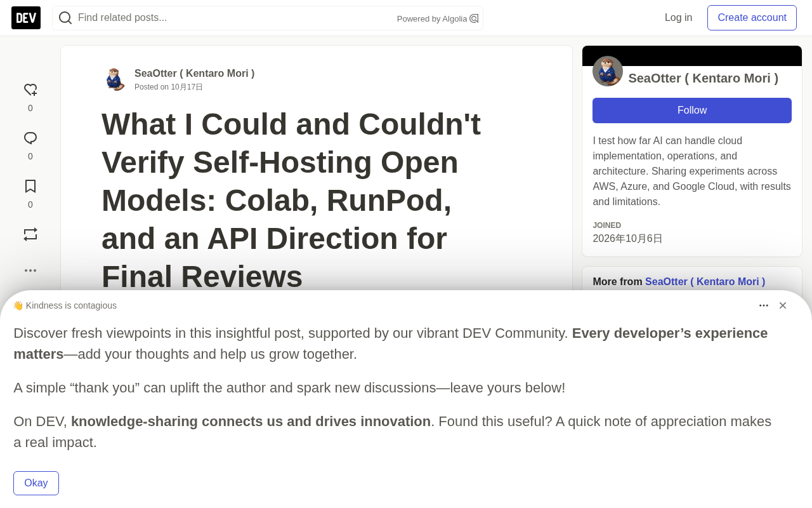Image resolution: width=812 pixels, height=508 pixels.
Task: Open the DEV home logo
Action: pyautogui.click(x=26, y=18)
